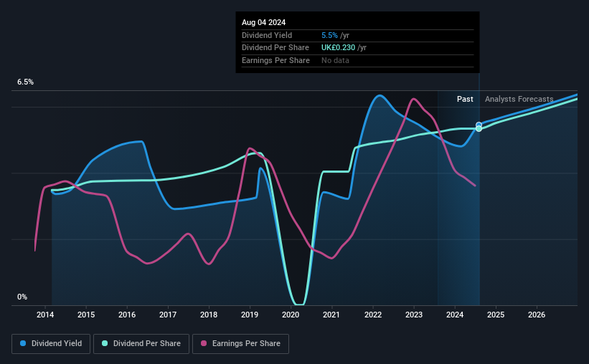Select the 2015 label on the x-axis
589x364 pixels.
click(x=86, y=315)
